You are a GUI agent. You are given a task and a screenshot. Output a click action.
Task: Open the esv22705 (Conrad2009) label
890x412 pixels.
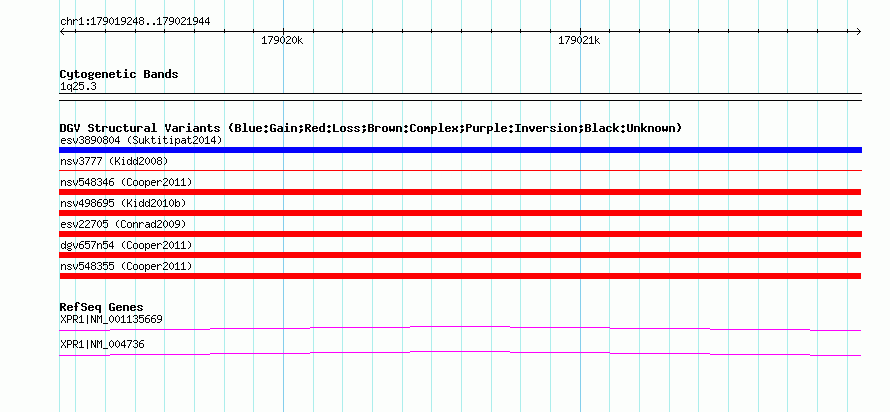123,224
